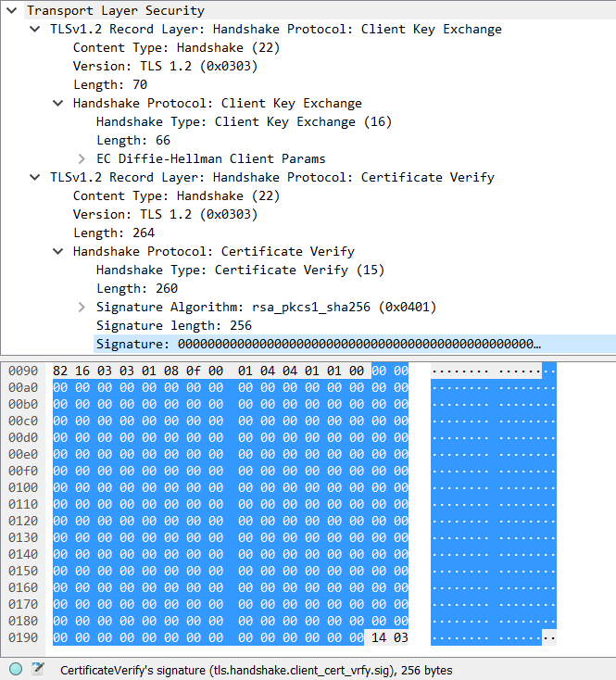The image size is (616, 680).
Task: Click ASCII column of row 0090
Action: click(494, 371)
